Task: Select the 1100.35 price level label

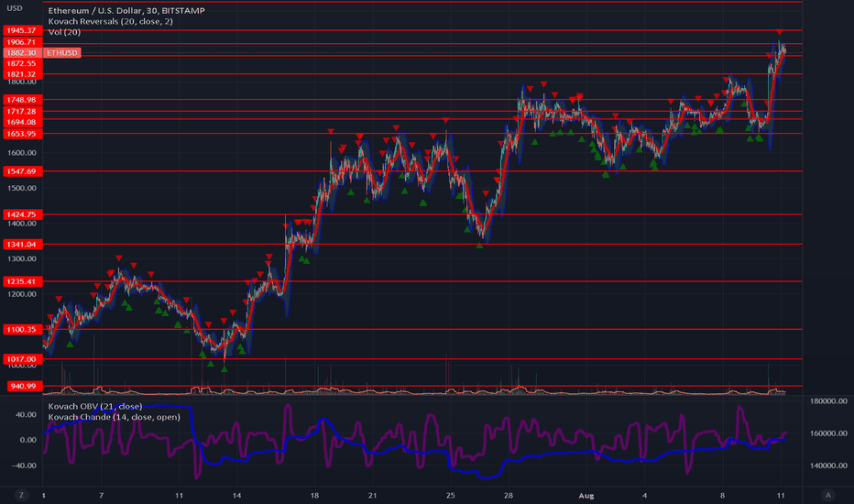Action: [22, 329]
